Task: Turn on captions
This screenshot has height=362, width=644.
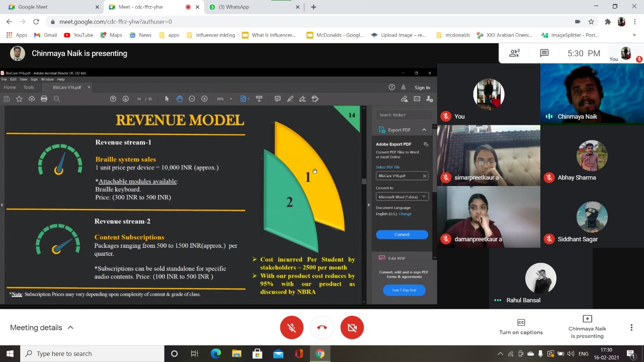Action: pos(521,327)
